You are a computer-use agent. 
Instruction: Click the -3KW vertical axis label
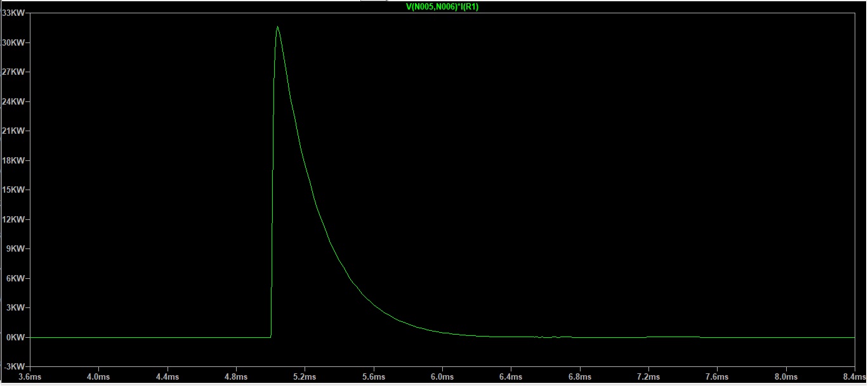tap(14, 367)
